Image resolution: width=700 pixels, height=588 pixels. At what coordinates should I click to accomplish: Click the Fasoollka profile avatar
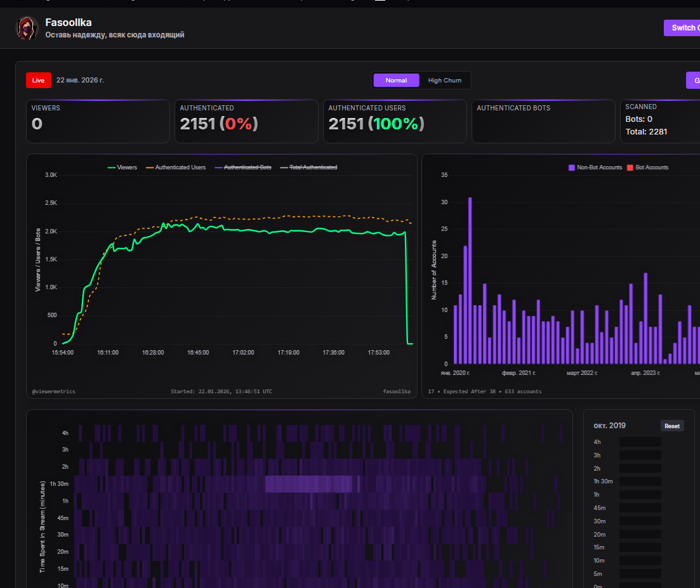[x=27, y=29]
